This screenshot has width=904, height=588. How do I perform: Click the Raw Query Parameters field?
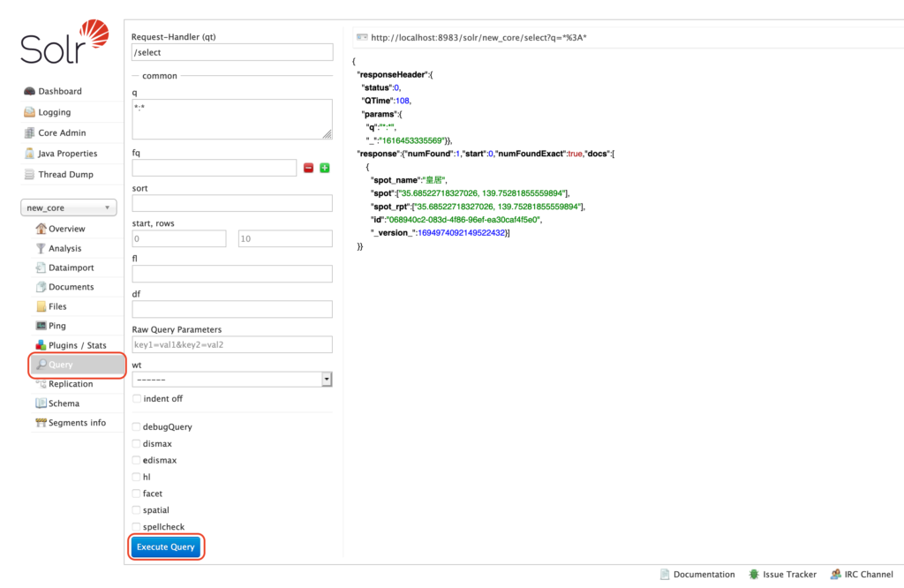pyautogui.click(x=232, y=344)
